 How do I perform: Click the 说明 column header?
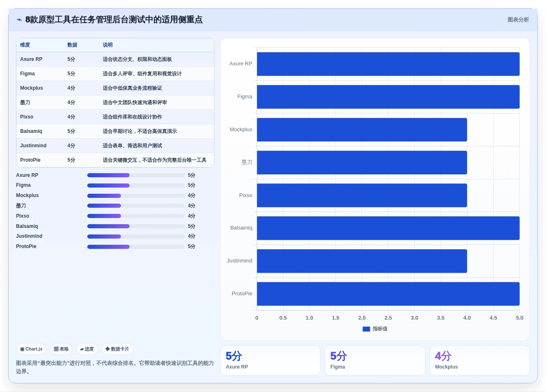coord(108,45)
